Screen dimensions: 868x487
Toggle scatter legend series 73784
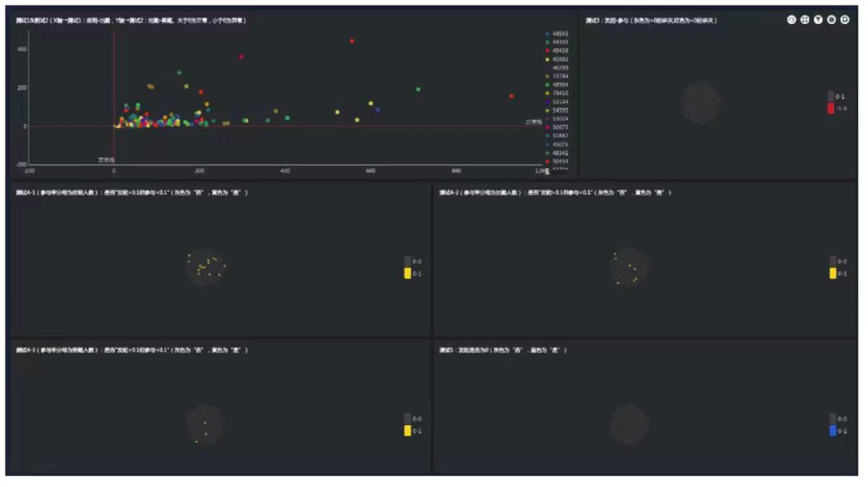[557, 76]
